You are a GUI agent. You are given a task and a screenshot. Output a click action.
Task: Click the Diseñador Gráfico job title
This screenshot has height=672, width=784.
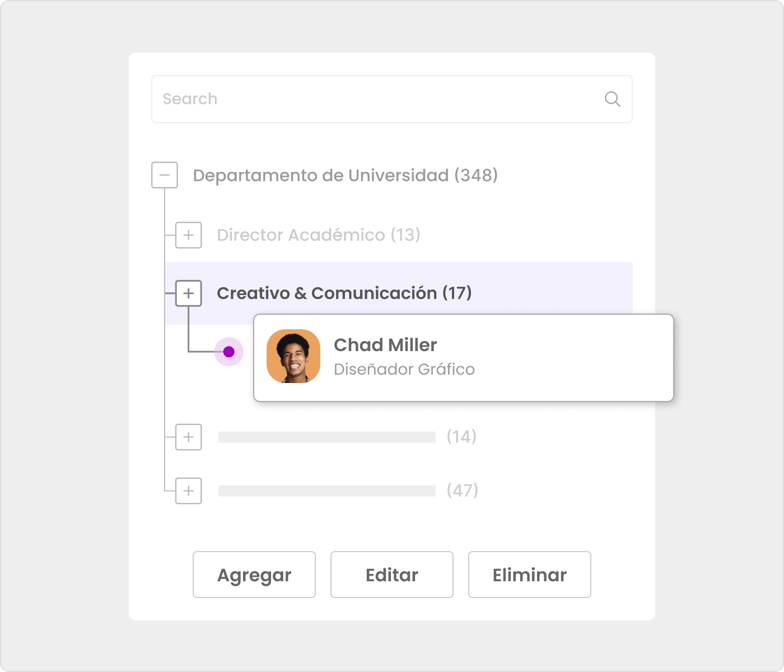(x=404, y=370)
